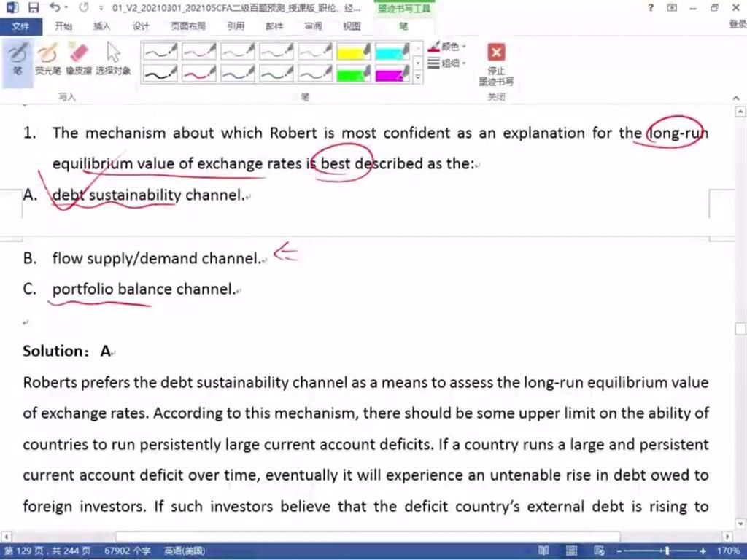Open the 设计 Design tab

pos(141,26)
